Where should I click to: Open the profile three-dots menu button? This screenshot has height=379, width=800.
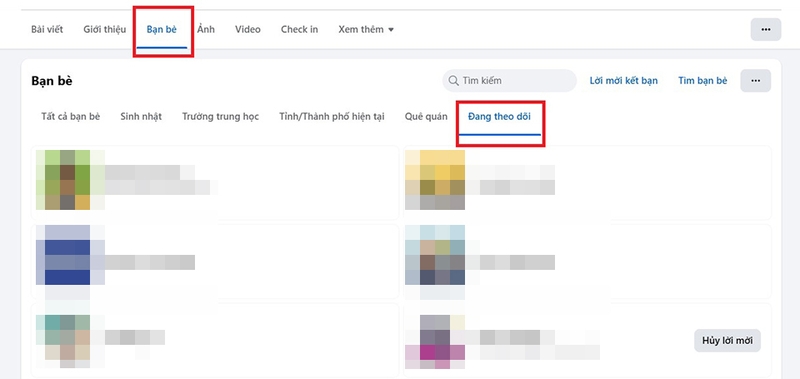(x=765, y=30)
